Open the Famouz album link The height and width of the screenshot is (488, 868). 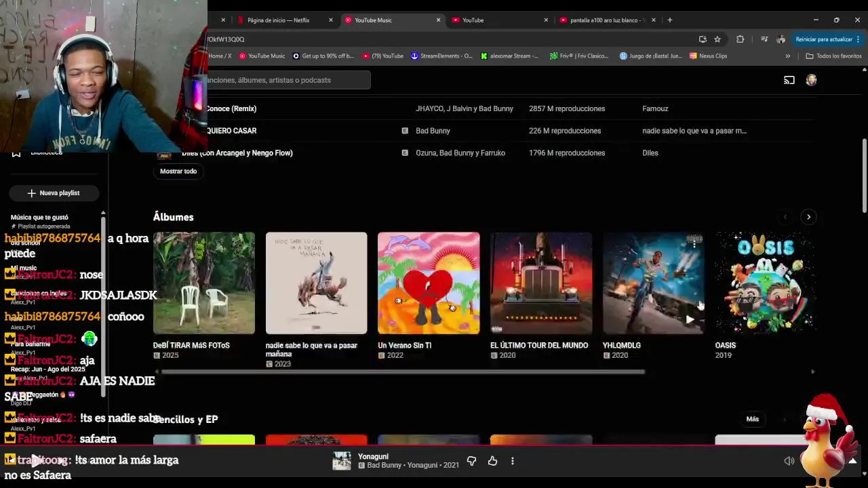pos(655,108)
